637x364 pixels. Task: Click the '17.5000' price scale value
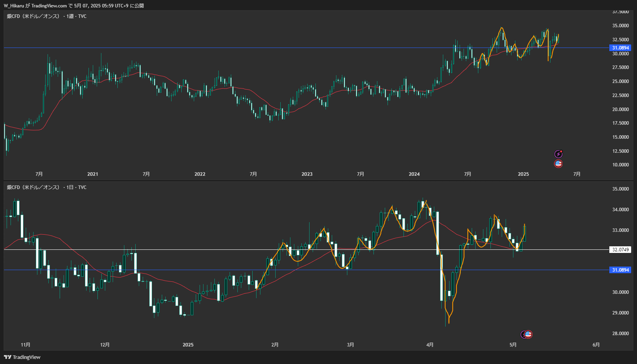[x=621, y=123]
